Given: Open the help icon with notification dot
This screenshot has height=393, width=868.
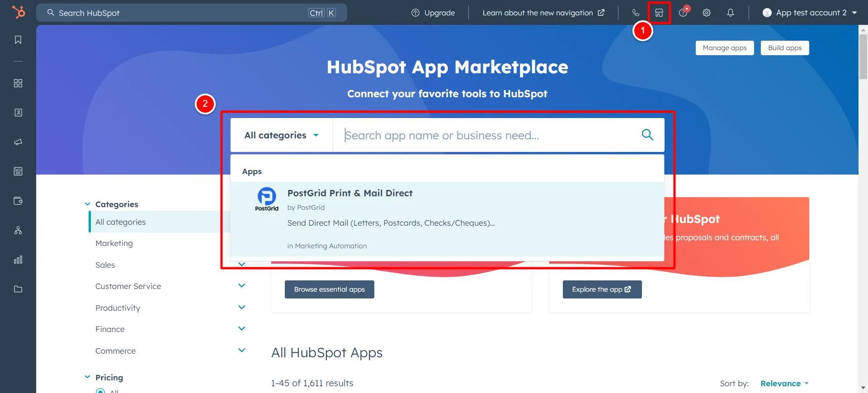Looking at the screenshot, I should [684, 12].
